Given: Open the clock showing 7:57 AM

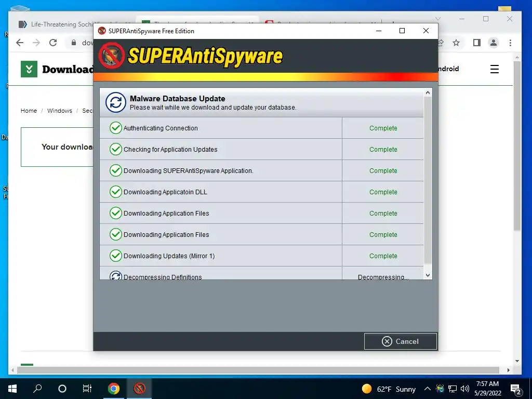Looking at the screenshot, I should tap(487, 389).
